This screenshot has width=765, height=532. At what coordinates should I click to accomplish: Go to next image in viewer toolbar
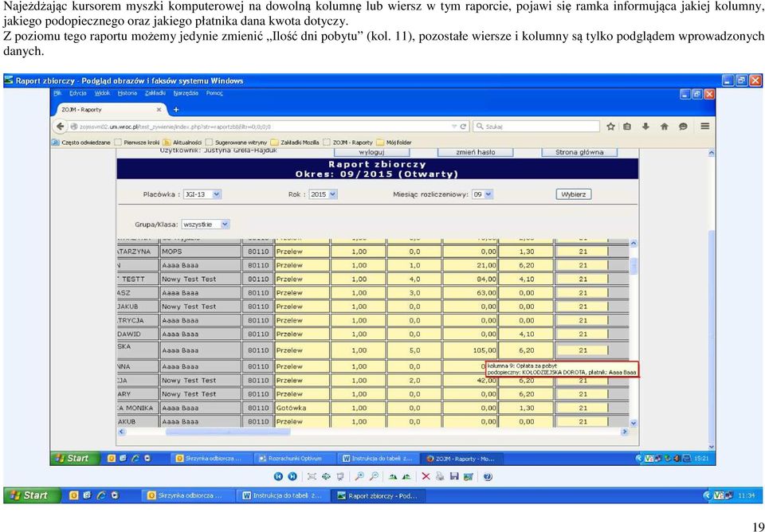click(x=292, y=476)
